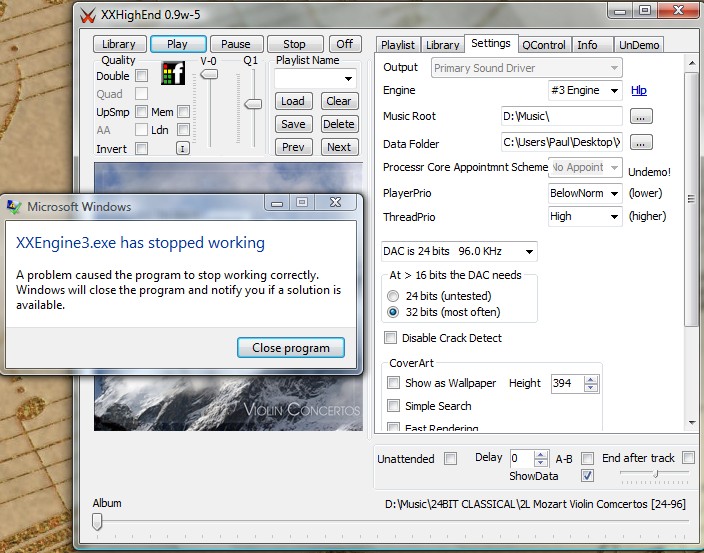Open the Output device dropdown
The width and height of the screenshot is (704, 553).
[527, 68]
